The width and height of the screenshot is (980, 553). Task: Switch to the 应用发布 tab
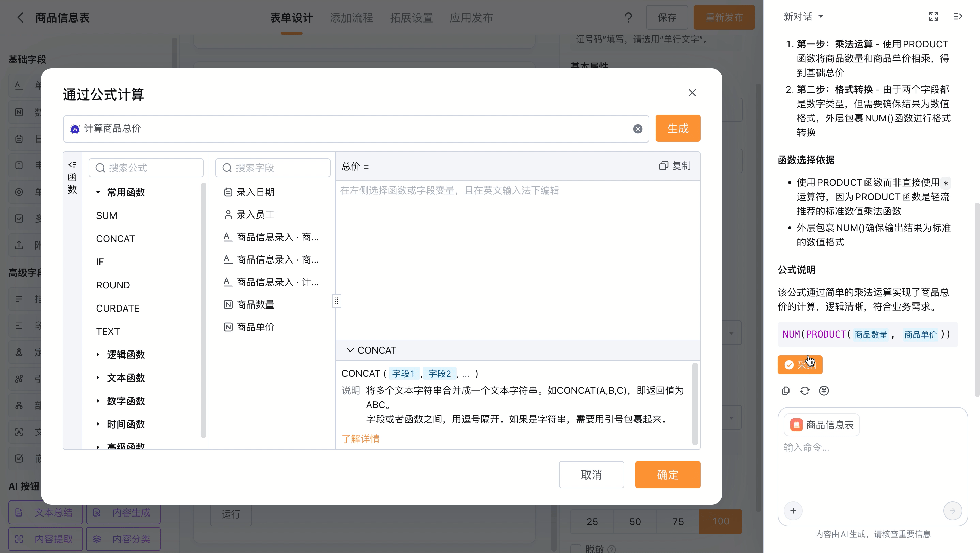click(x=471, y=17)
